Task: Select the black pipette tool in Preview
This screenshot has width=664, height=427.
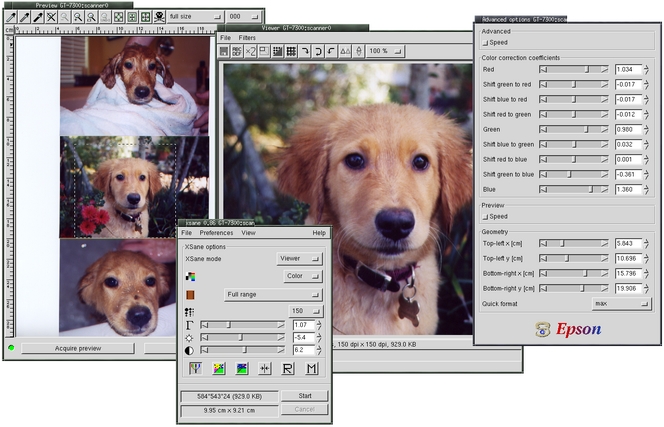Action: tap(37, 17)
